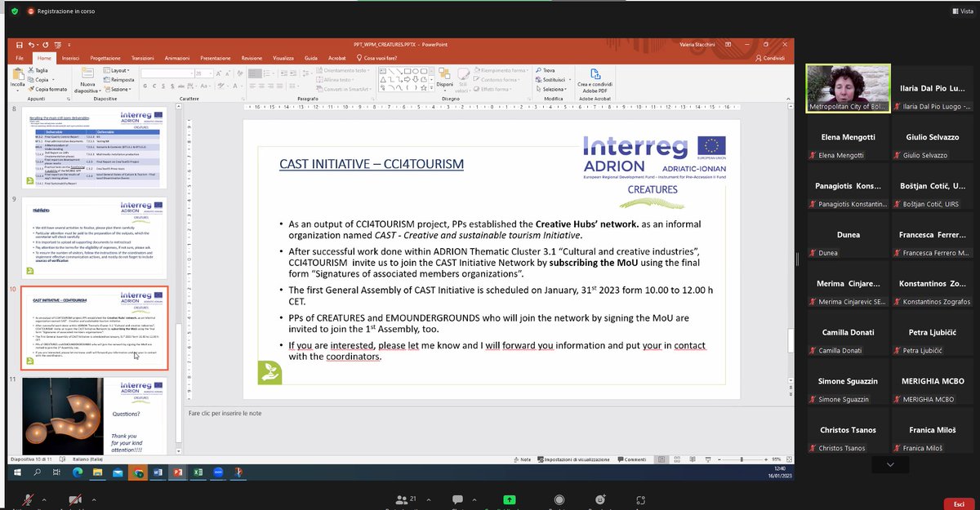
Task: Expand the Layout dropdown
Action: [118, 71]
